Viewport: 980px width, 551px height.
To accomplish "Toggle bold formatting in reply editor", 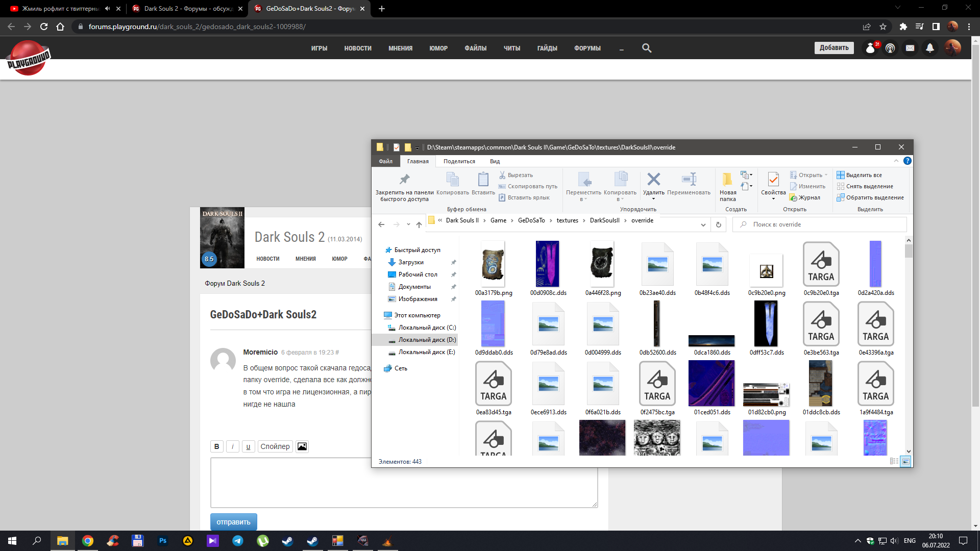I will [x=216, y=446].
